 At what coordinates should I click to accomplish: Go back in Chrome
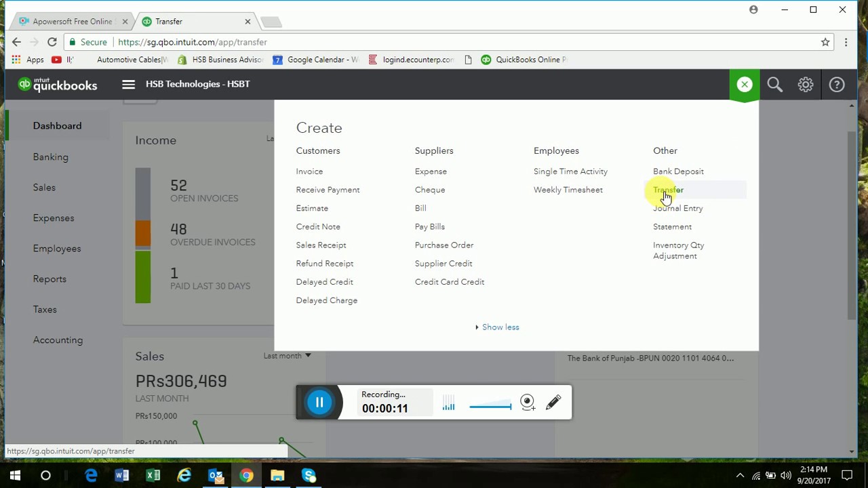16,42
